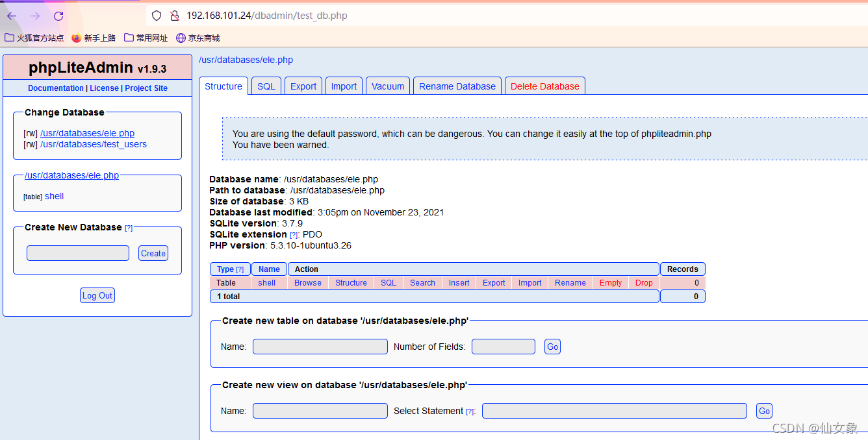Open the SQL tab
The width and height of the screenshot is (868, 440).
coord(266,86)
